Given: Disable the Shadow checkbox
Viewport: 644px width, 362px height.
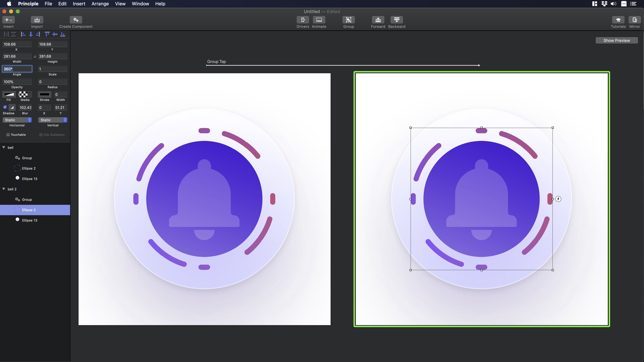Looking at the screenshot, I should coord(5,107).
